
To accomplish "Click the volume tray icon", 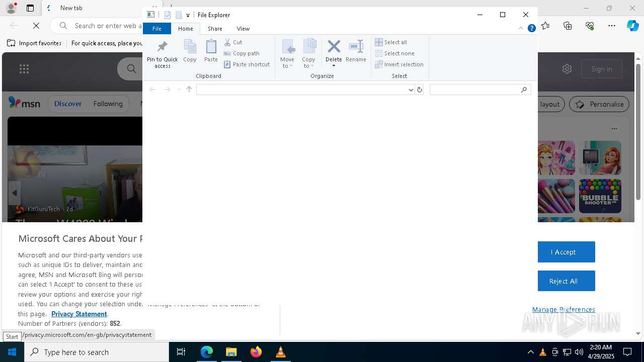I will (x=579, y=352).
